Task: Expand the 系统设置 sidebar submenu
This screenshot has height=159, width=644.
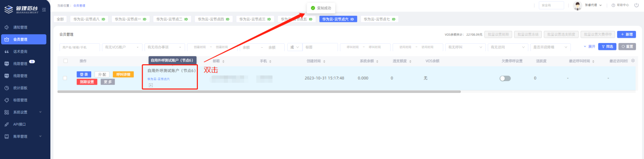Action: [x=40, y=112]
